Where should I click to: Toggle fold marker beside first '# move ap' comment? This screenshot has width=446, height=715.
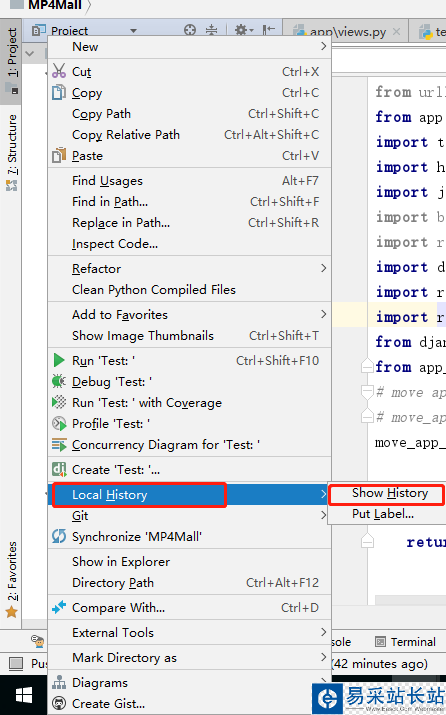click(x=368, y=392)
